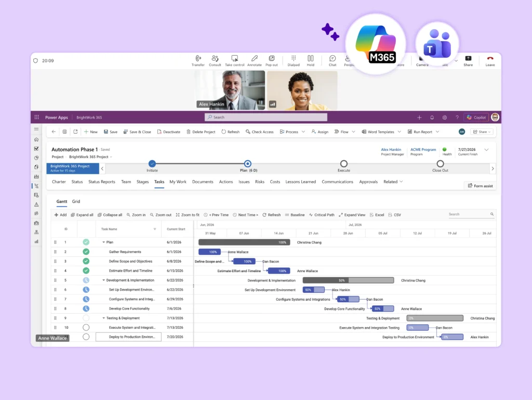Expand Word Templates dropdown
Screen dimensions: 532x400
click(x=400, y=132)
